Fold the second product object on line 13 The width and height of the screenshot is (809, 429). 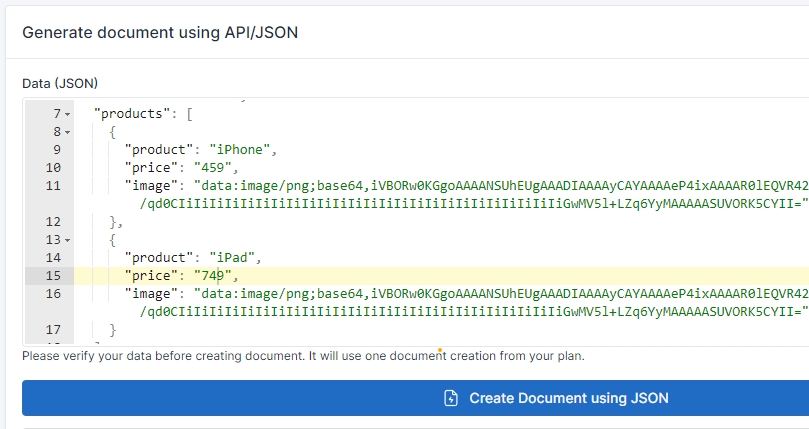tap(68, 240)
